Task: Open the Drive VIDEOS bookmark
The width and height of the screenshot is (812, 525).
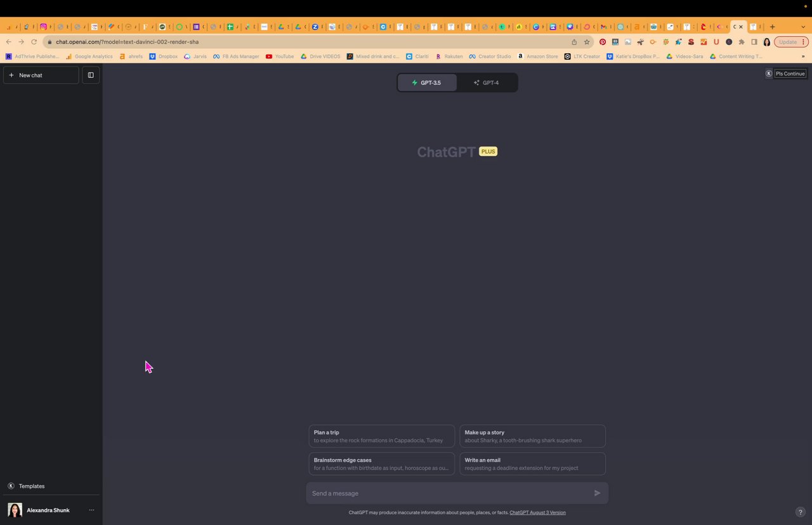Action: coord(320,56)
